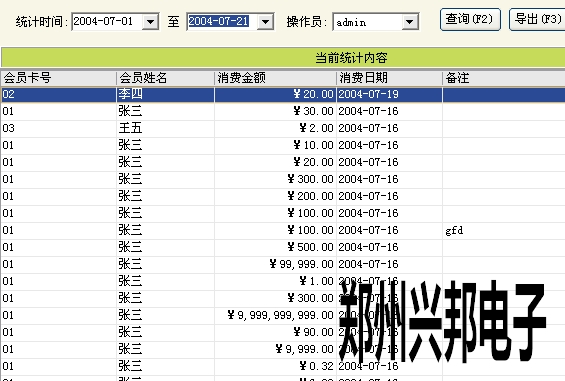The width and height of the screenshot is (565, 381).
Task: Sort by 消费日期 column header
Action: click(x=390, y=78)
